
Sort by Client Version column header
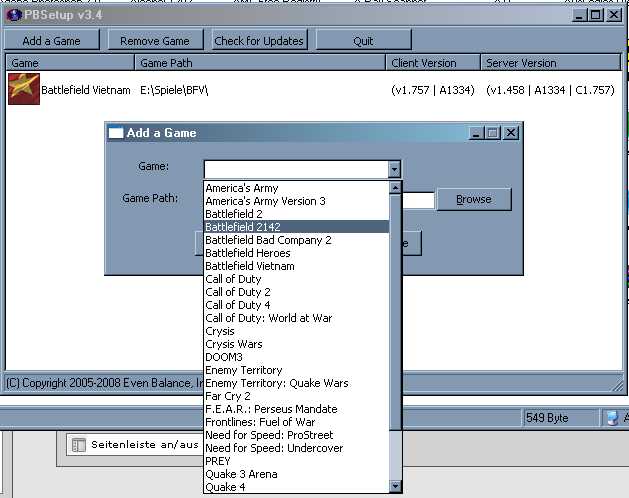tap(432, 63)
